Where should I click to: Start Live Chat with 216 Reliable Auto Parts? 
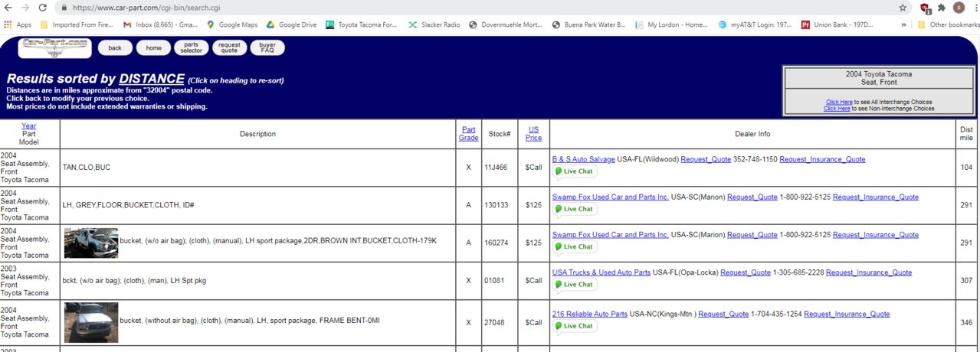[x=575, y=326]
